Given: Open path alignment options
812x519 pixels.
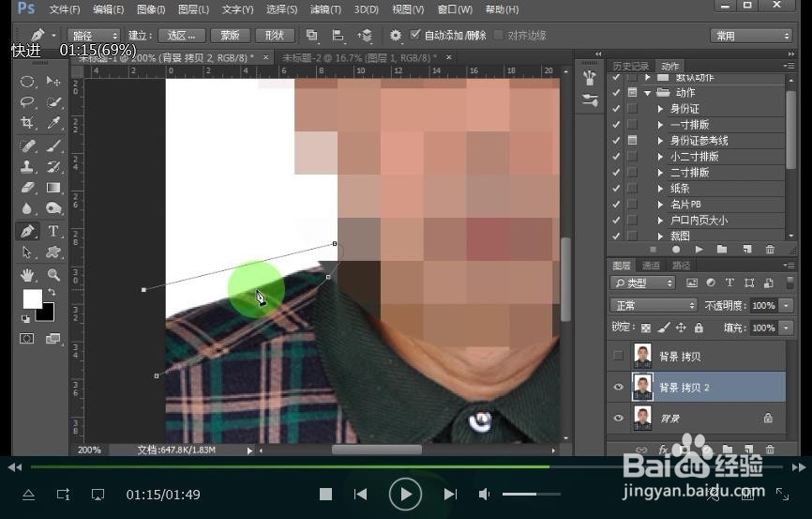Looking at the screenshot, I should (338, 36).
